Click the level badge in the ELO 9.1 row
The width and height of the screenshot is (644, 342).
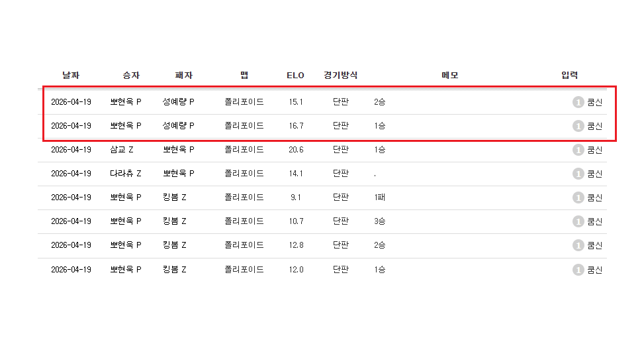[578, 198]
